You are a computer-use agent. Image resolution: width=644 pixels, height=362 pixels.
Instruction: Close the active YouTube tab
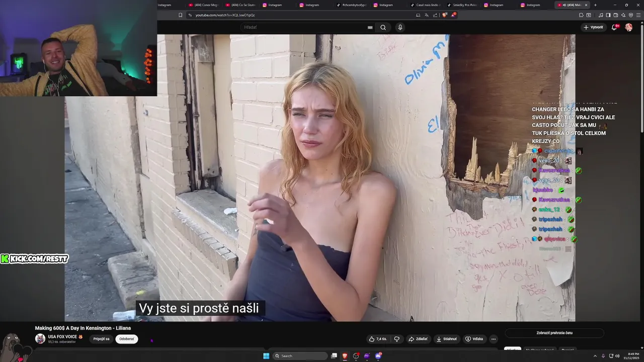[586, 5]
